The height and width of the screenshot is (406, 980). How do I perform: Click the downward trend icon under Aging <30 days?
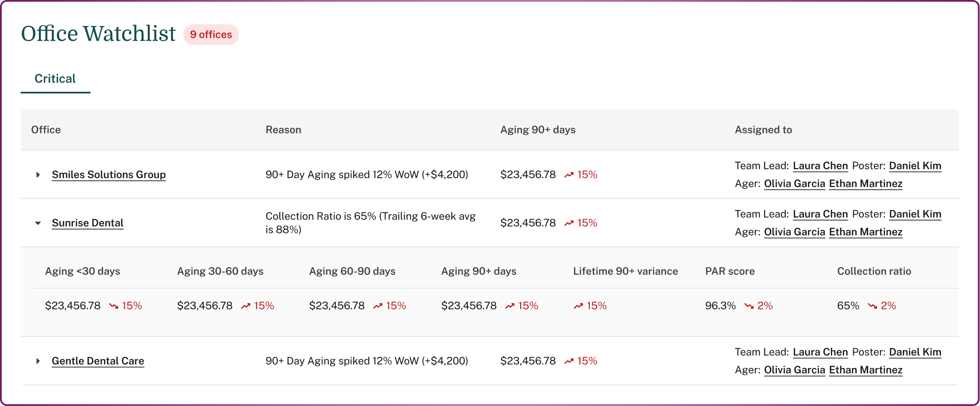(114, 306)
